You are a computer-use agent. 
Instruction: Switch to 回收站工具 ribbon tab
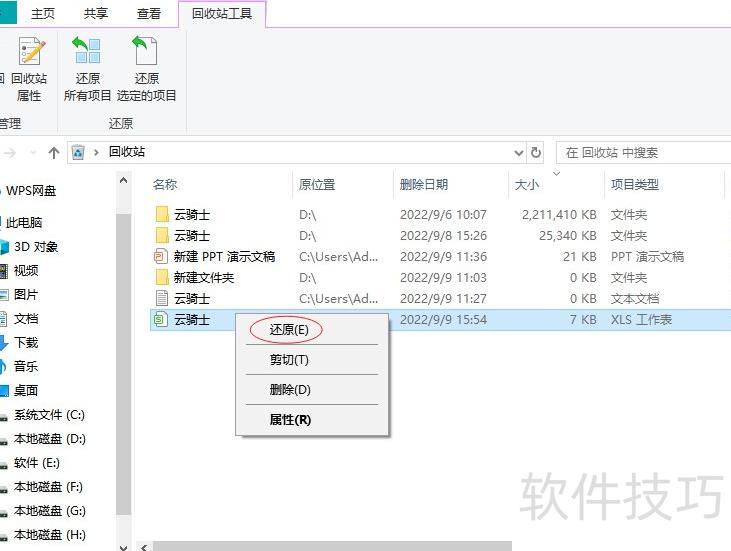point(222,14)
